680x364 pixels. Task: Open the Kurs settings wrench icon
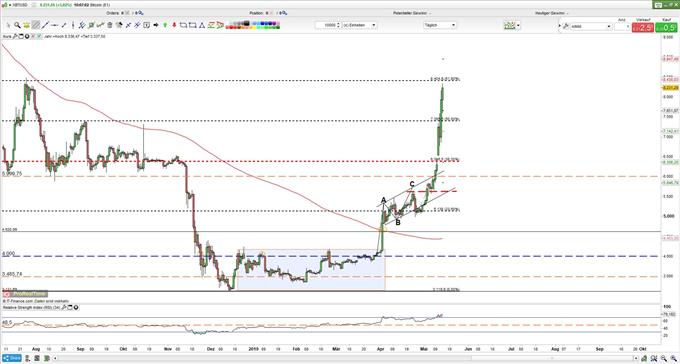(15, 36)
